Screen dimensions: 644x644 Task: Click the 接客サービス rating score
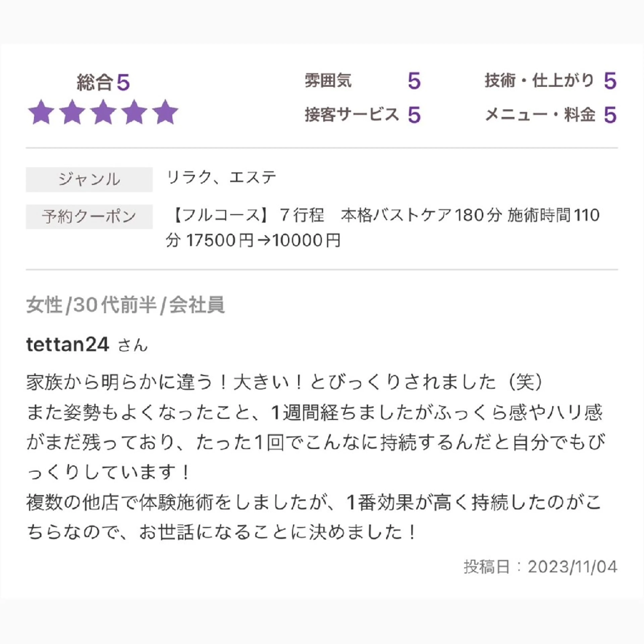click(x=414, y=115)
